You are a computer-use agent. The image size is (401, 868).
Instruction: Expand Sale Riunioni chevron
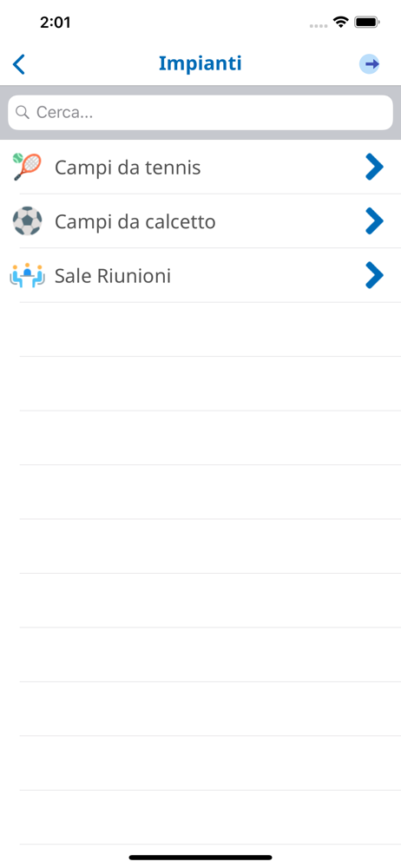374,276
